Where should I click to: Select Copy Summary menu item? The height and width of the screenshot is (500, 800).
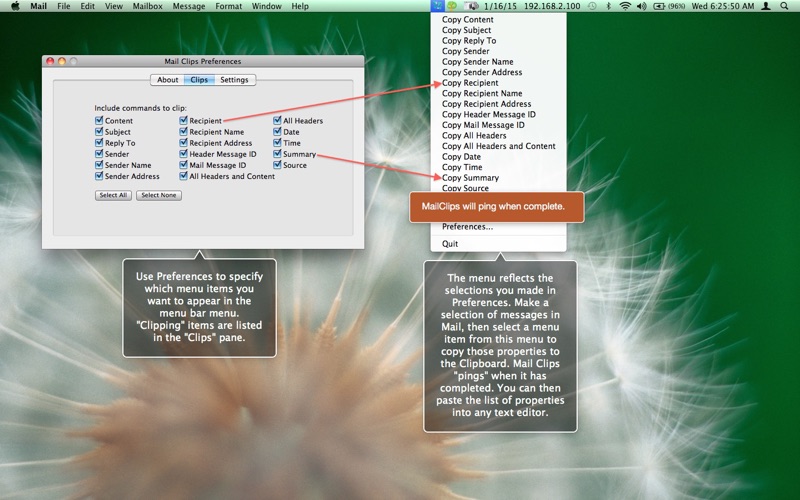click(x=498, y=178)
